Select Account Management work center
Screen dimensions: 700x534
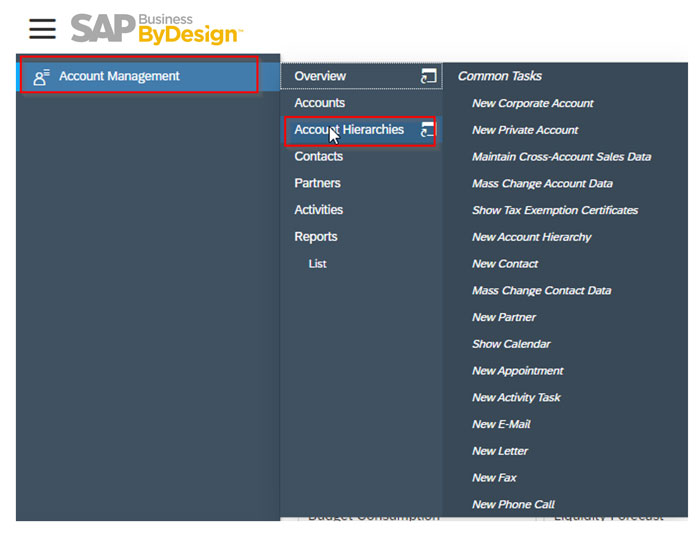click(x=119, y=76)
